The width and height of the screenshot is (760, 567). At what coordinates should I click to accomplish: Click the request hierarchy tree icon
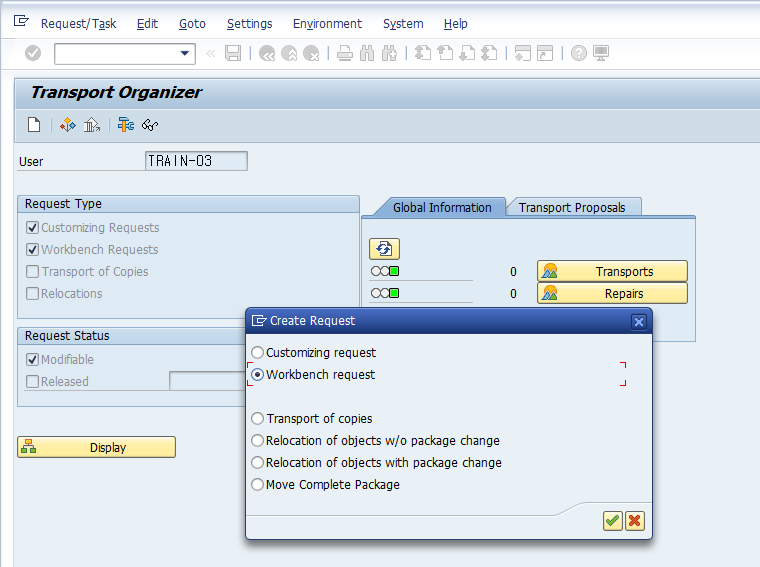(x=126, y=125)
